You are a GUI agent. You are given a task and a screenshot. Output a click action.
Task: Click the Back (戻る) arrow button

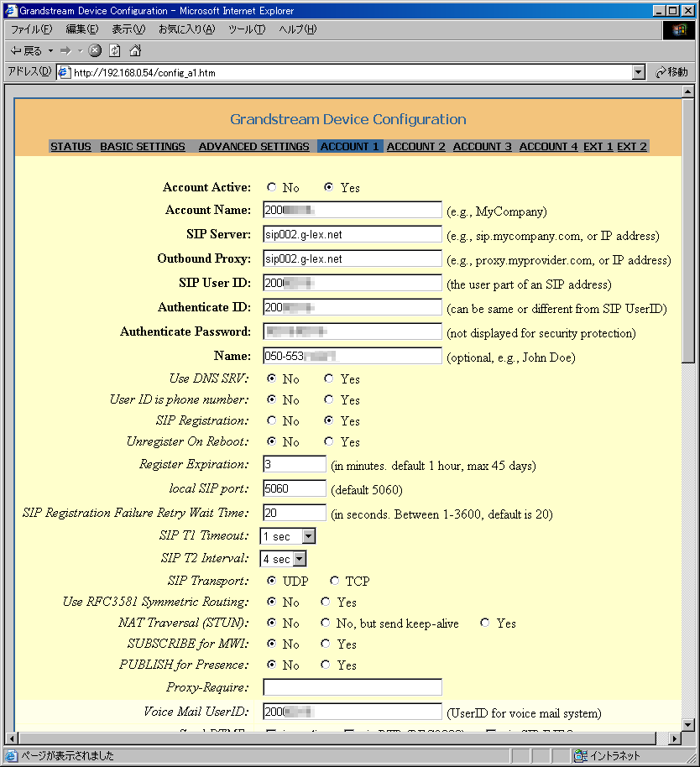[x=25, y=51]
